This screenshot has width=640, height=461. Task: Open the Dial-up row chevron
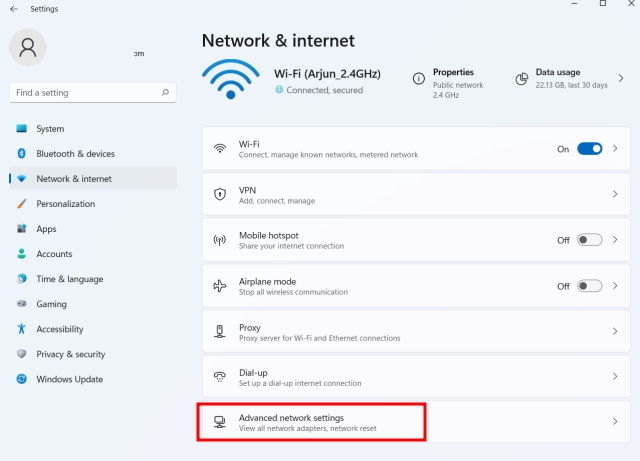point(615,376)
